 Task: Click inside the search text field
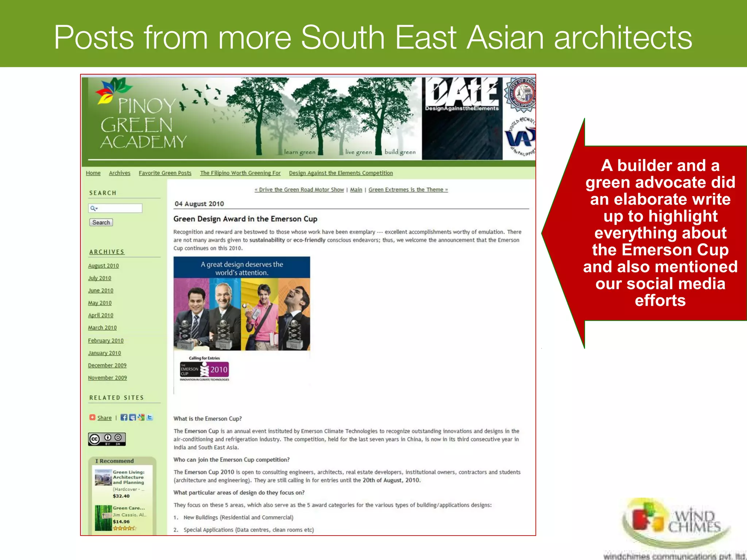point(120,208)
